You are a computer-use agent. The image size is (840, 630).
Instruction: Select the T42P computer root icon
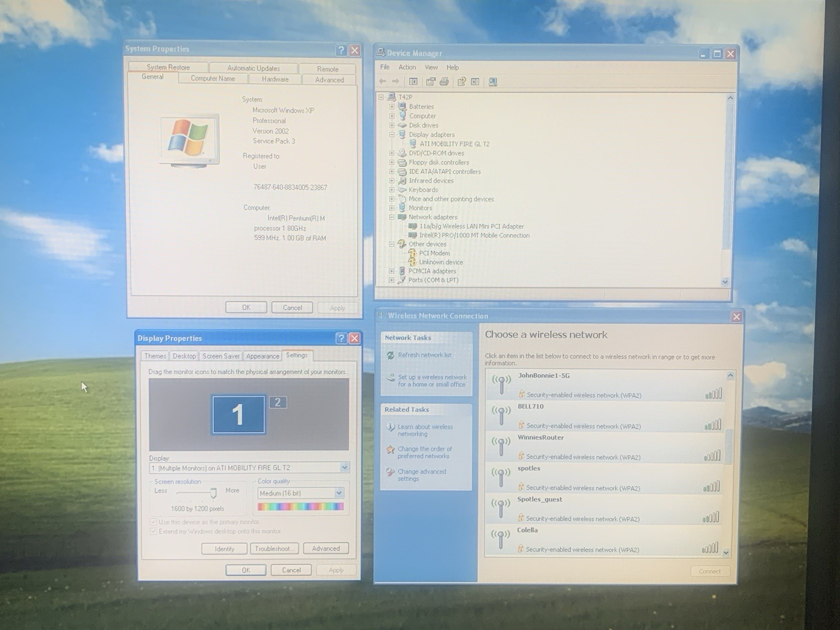[392, 97]
